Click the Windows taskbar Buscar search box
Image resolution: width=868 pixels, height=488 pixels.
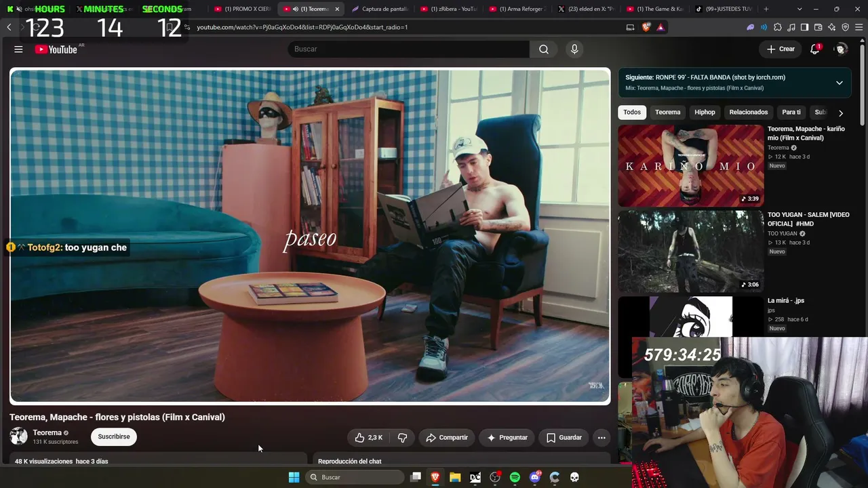(353, 477)
